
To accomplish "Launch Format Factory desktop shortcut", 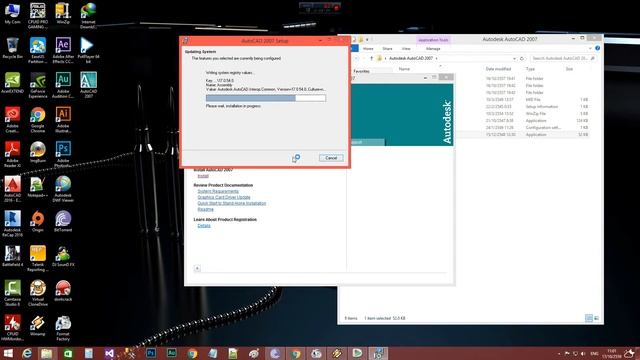I will (63, 328).
